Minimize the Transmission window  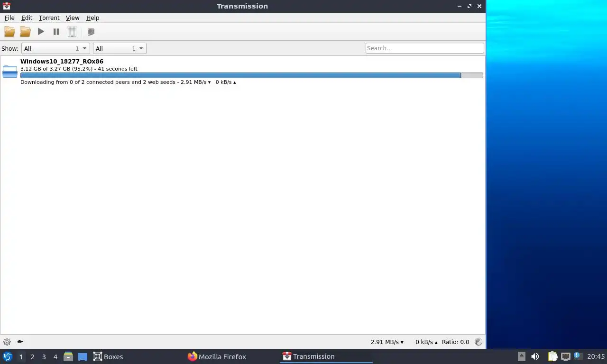pos(460,6)
